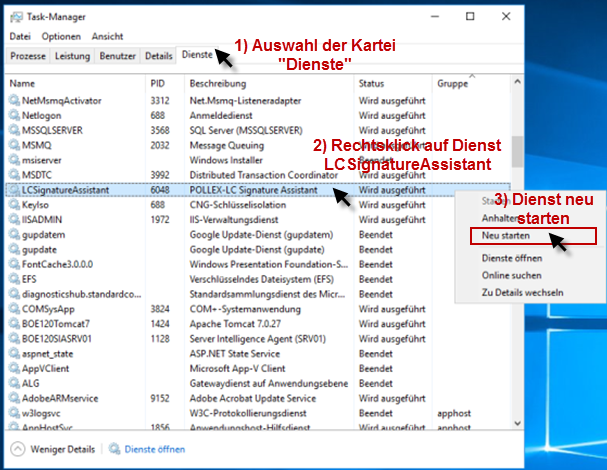Collapse view with Weniger Details arrow
This screenshot has height=470, width=607.
17,450
